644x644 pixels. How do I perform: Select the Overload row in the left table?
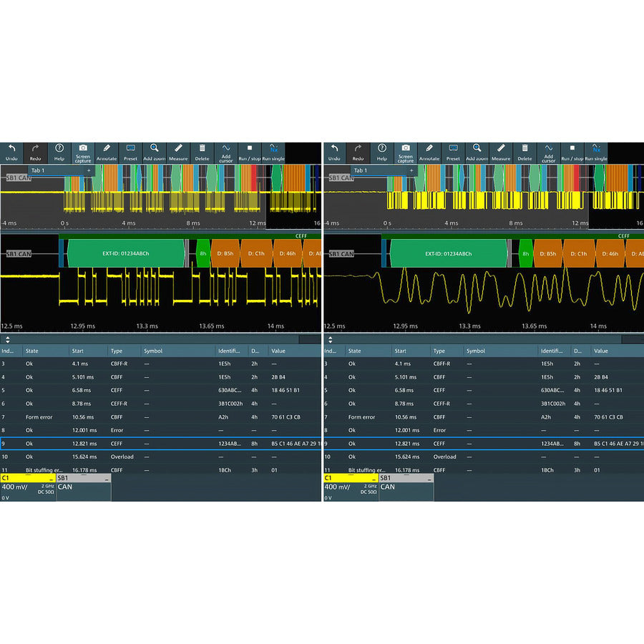(x=160, y=457)
